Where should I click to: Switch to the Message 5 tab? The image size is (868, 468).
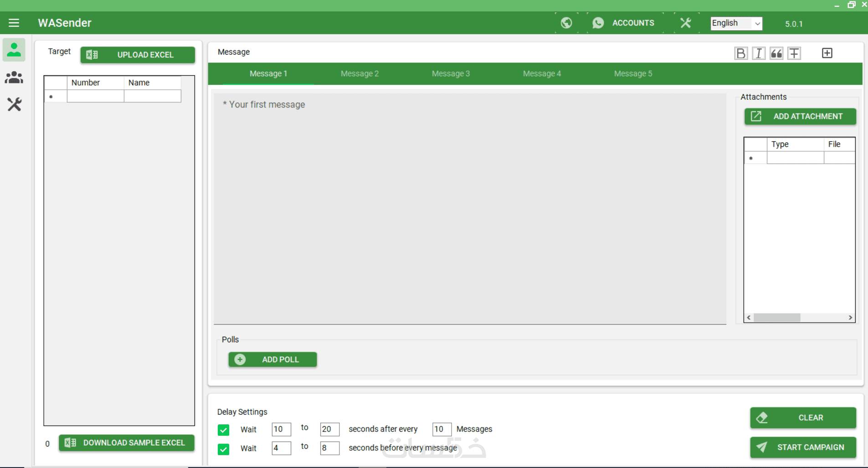click(633, 74)
